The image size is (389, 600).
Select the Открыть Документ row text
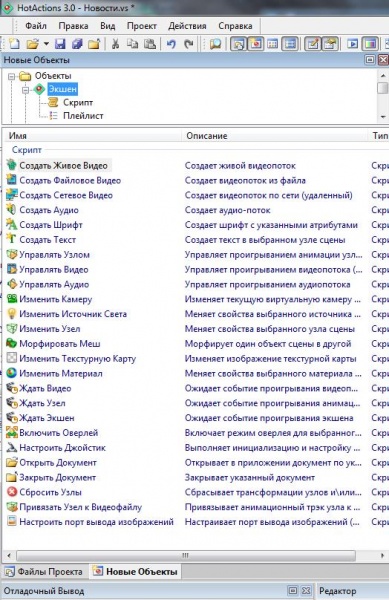tap(58, 463)
